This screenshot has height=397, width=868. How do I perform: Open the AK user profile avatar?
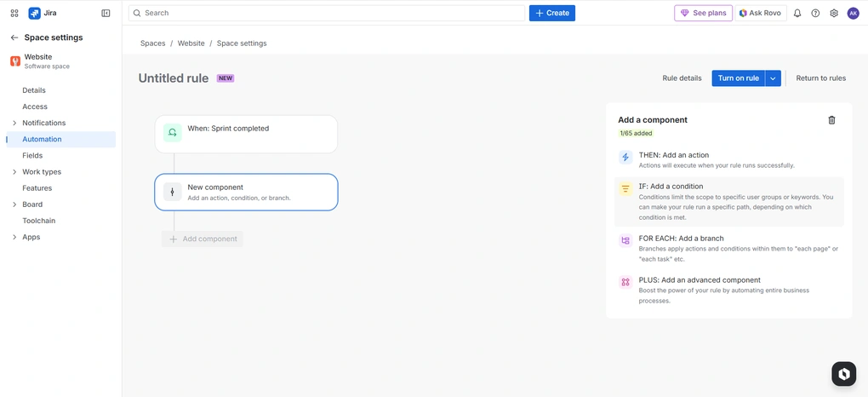(853, 13)
